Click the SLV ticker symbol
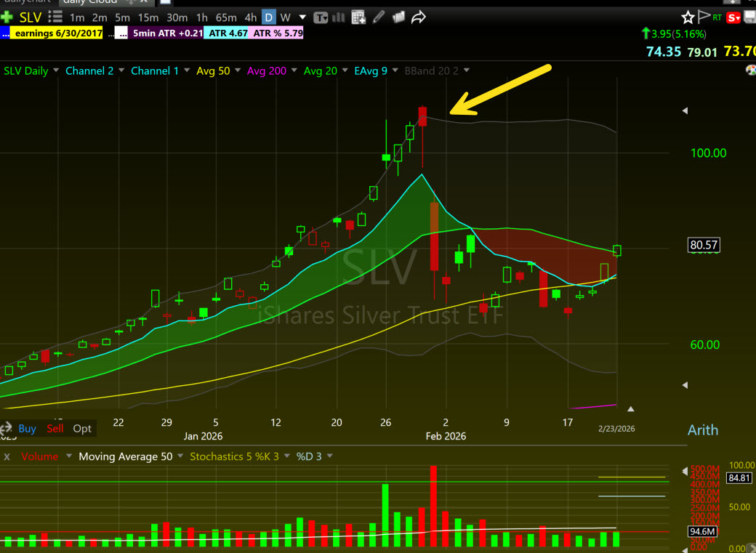 31,18
